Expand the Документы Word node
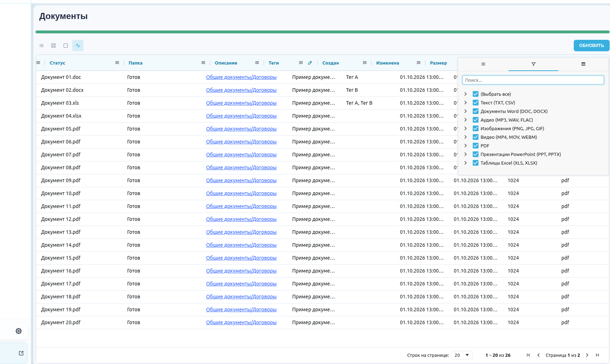 465,111
